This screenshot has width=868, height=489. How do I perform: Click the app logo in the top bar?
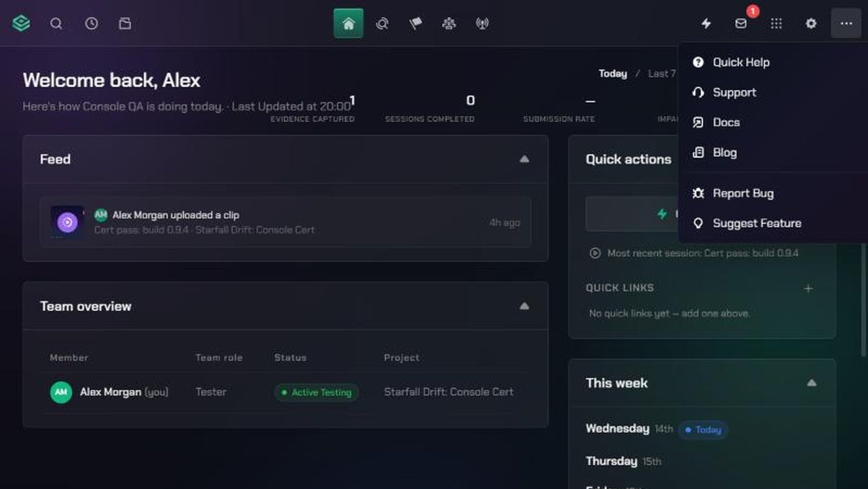pos(21,24)
